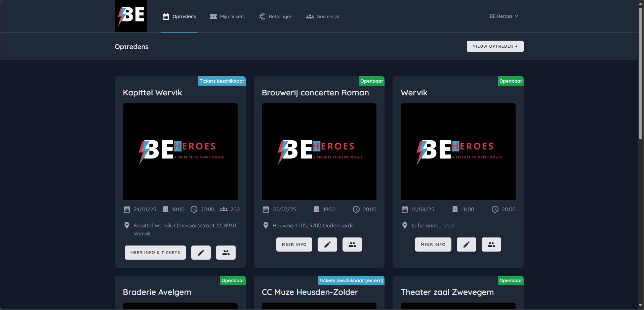Screen dimensions: 644x310
Task: Click the guest list icon on Kapittel Wervik card
Action: (226, 252)
